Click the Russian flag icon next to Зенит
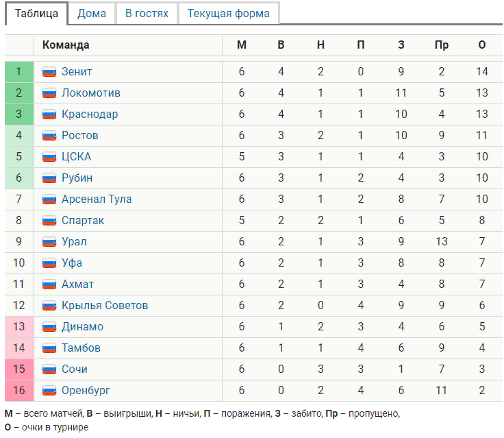This screenshot has width=504, height=438. click(x=49, y=72)
